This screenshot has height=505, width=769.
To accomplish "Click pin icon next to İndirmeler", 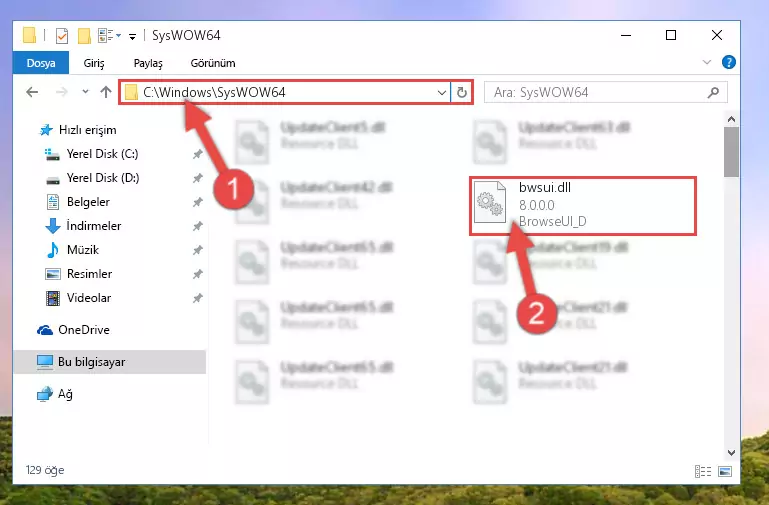I will coord(197,226).
